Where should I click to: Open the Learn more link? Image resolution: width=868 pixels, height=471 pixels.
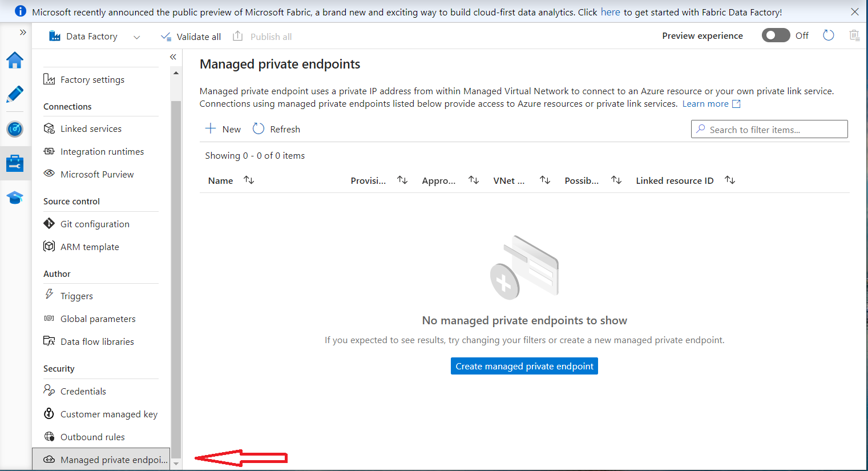pyautogui.click(x=705, y=104)
